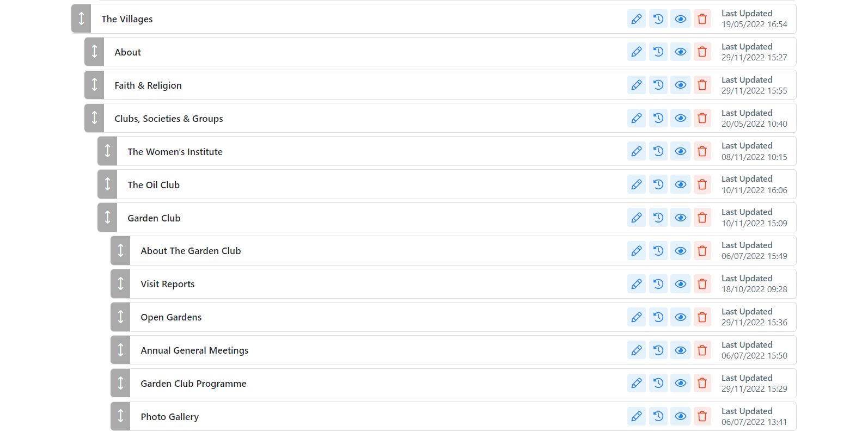868x432 pixels.
Task: Edit Garden Club Programme page
Action: point(636,384)
